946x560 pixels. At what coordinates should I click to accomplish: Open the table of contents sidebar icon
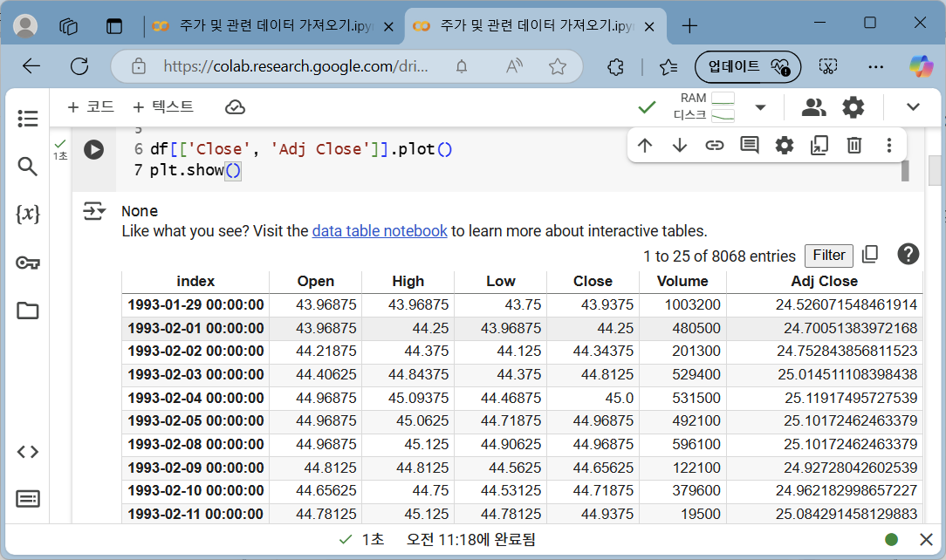point(28,118)
